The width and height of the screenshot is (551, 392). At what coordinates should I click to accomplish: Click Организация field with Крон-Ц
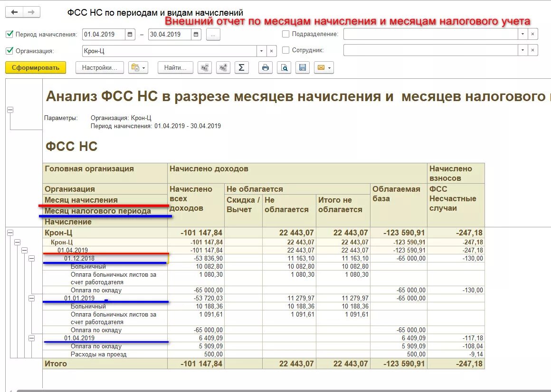(170, 51)
